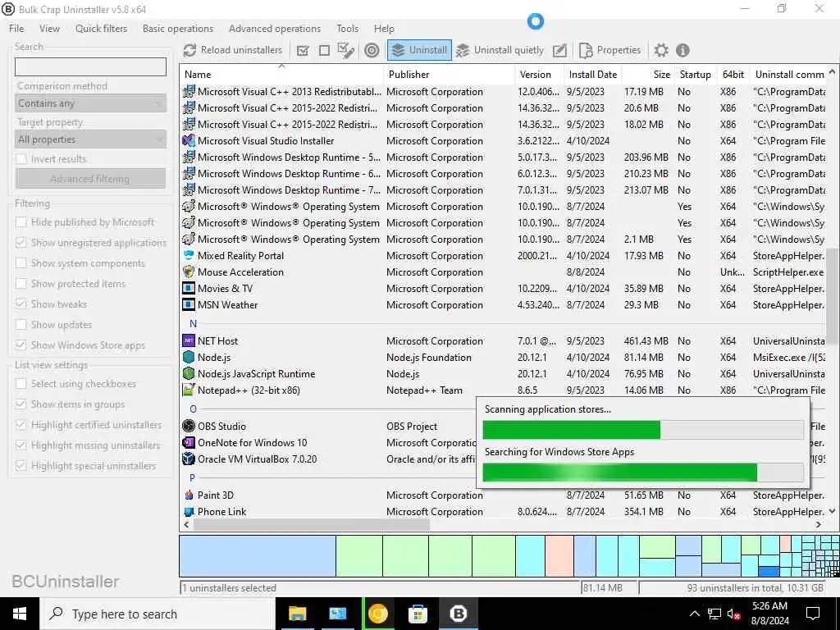Enable Show system components checkbox

pos(21,263)
